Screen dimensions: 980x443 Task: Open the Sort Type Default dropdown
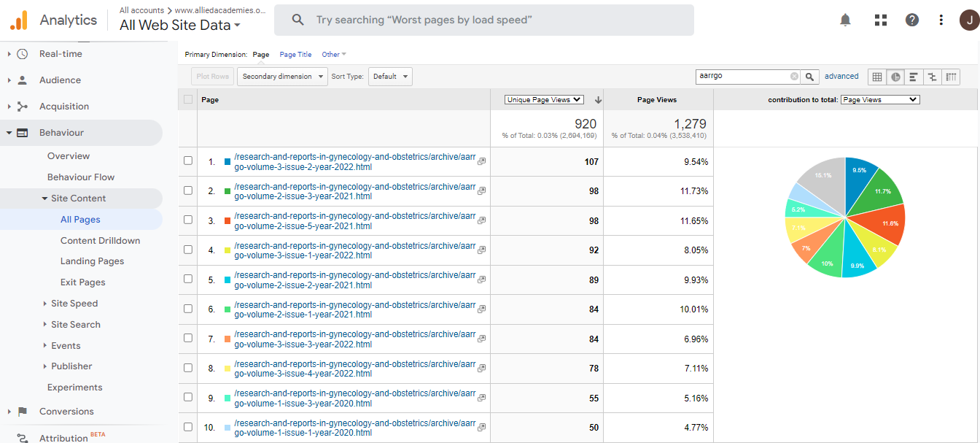tap(390, 77)
